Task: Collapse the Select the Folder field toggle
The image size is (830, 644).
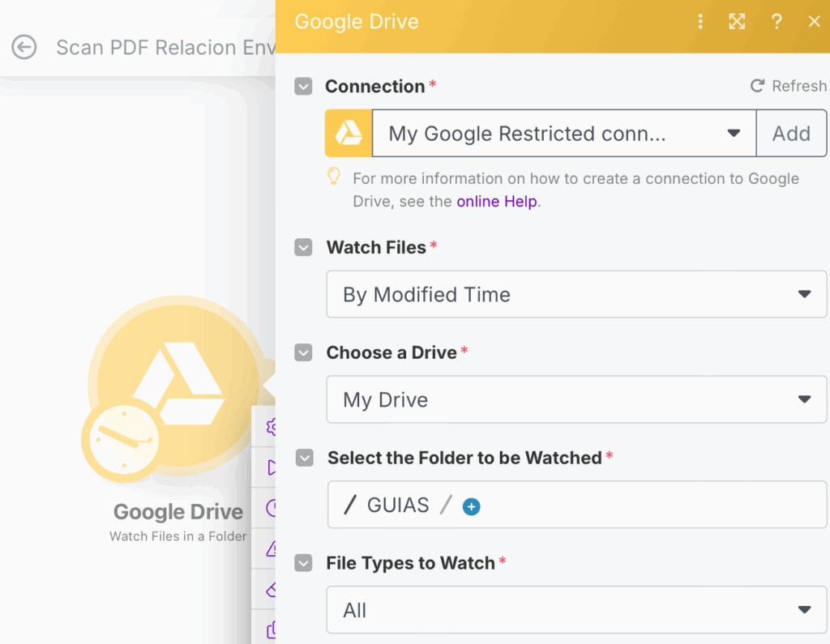Action: pyautogui.click(x=305, y=458)
